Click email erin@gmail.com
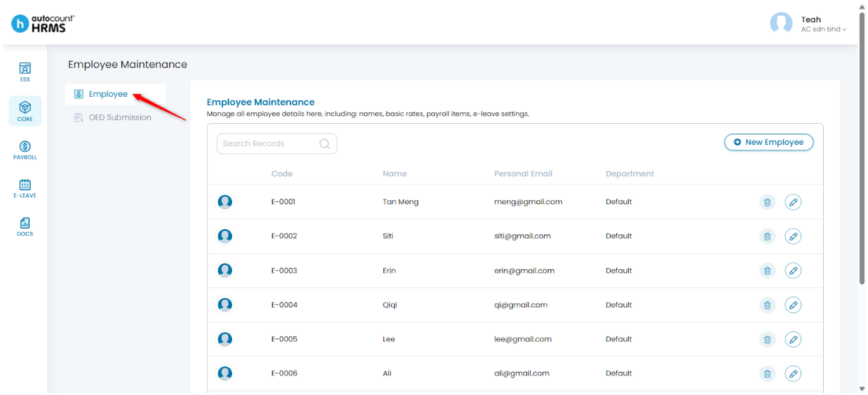868x395 pixels. coord(524,270)
